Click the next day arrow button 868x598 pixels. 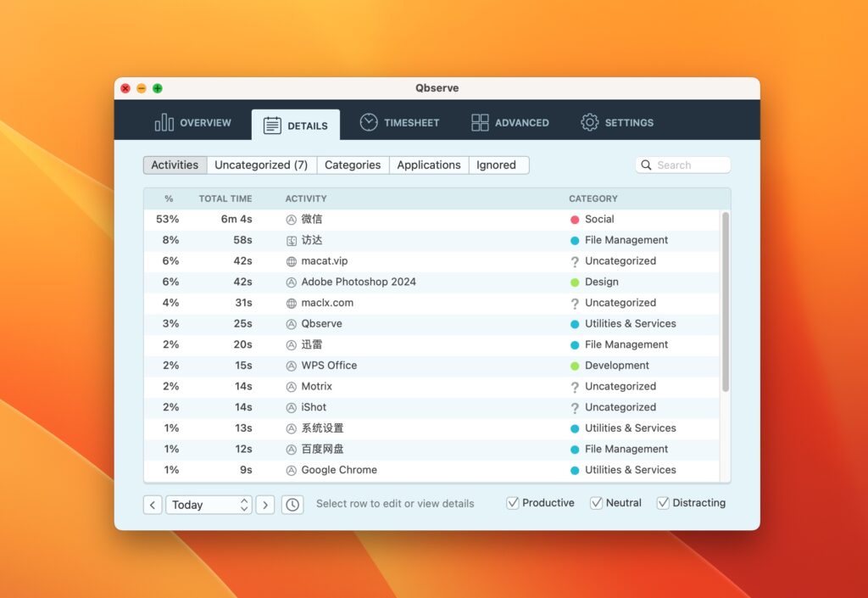tap(264, 504)
